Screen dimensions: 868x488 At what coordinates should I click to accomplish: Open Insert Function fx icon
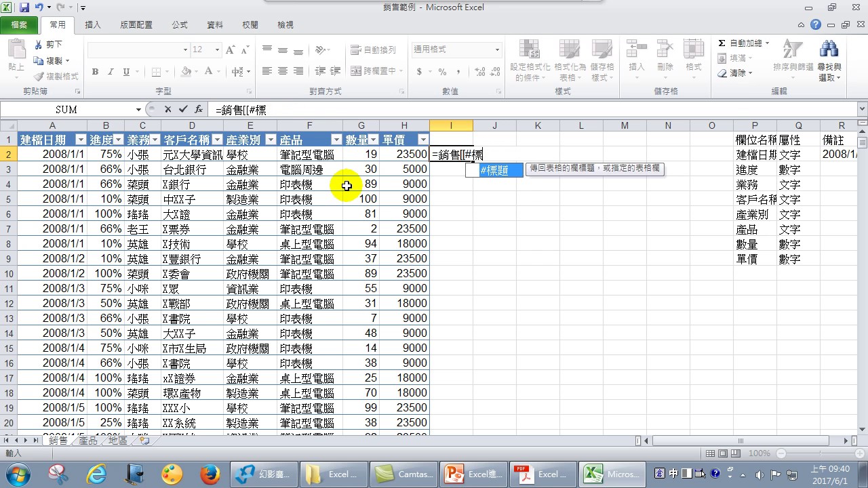click(199, 109)
